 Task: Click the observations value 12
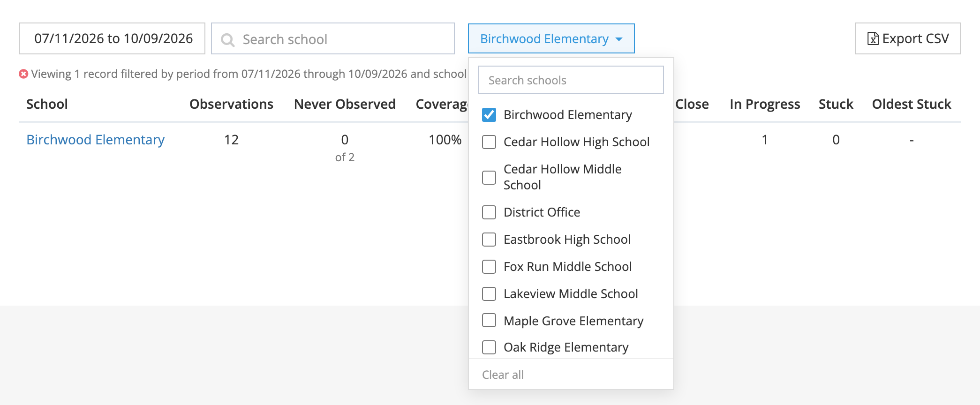231,140
